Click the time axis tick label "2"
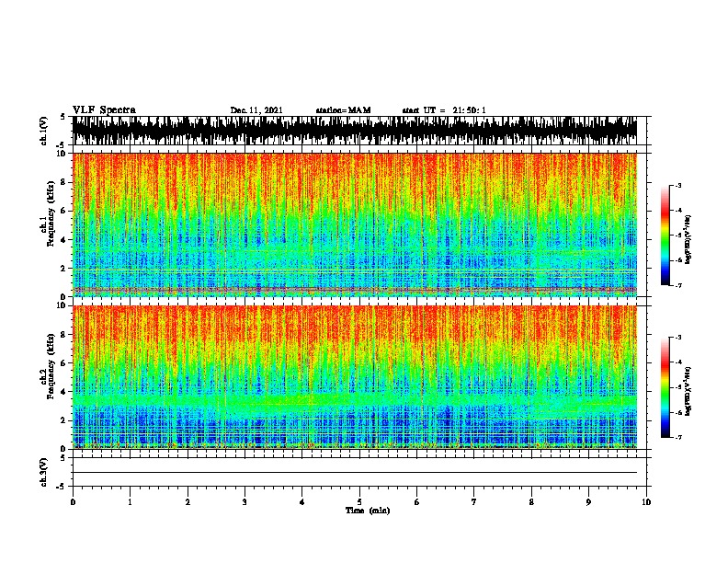This screenshot has width=728, height=563. (188, 501)
